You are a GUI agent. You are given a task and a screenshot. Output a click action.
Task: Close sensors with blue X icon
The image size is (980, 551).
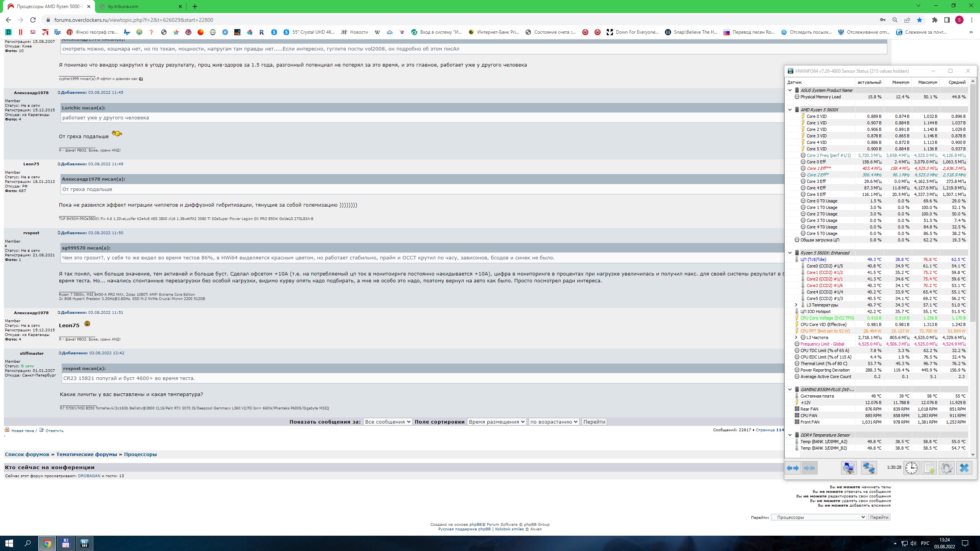[x=964, y=468]
